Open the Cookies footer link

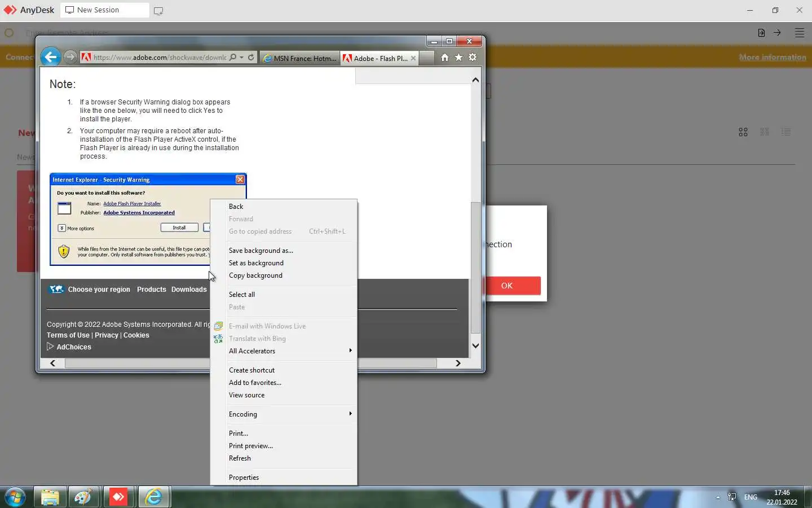[136, 335]
